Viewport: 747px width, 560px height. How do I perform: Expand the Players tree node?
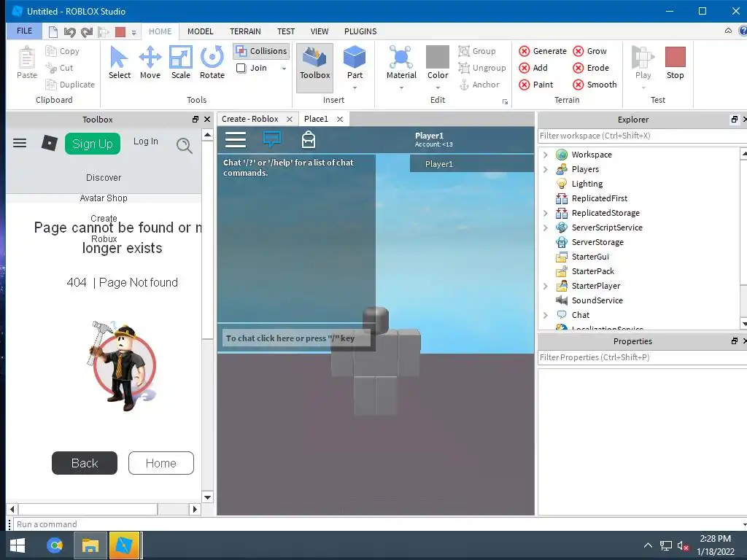coord(546,169)
